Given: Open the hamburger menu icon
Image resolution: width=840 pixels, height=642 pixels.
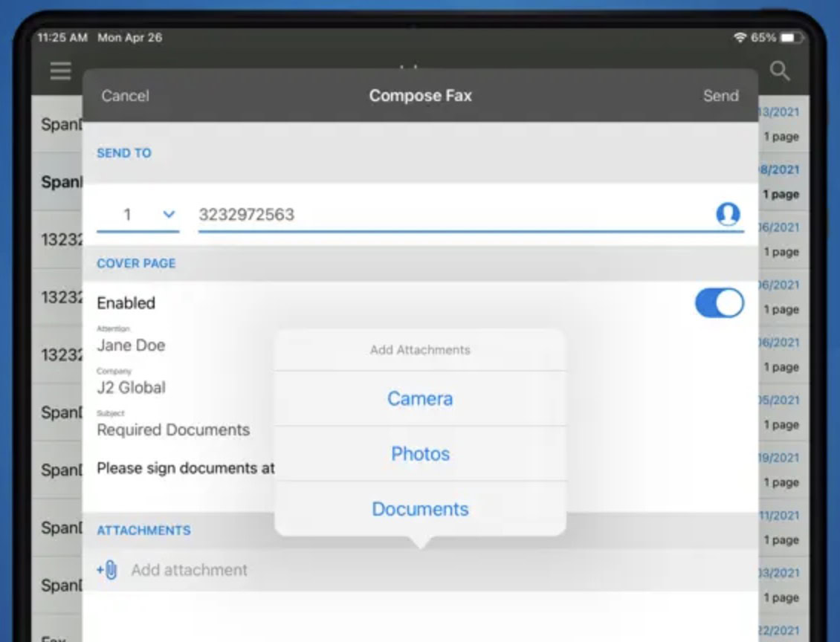Looking at the screenshot, I should point(60,71).
